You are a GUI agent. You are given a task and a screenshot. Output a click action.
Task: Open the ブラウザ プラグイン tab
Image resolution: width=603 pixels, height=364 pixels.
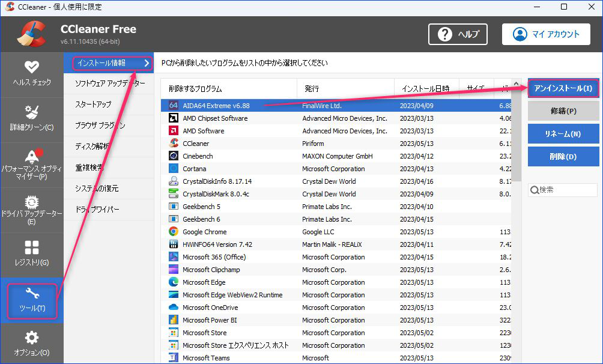(109, 126)
